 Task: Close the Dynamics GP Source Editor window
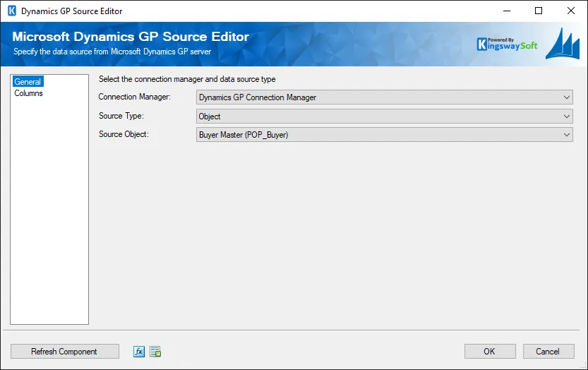(571, 11)
